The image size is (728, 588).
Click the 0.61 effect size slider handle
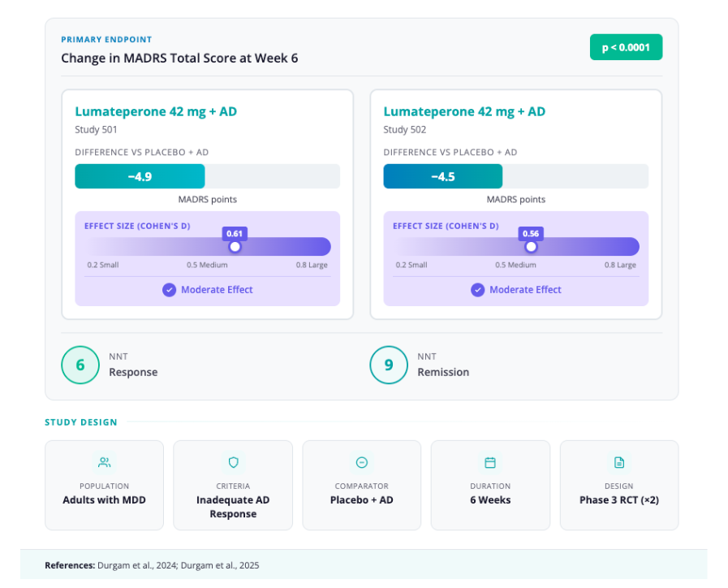235,247
